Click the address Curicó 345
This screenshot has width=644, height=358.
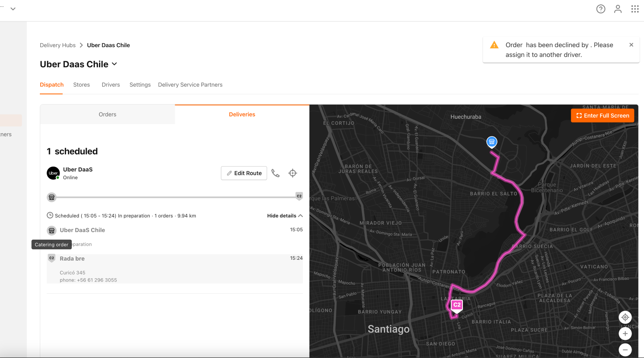[x=72, y=273]
